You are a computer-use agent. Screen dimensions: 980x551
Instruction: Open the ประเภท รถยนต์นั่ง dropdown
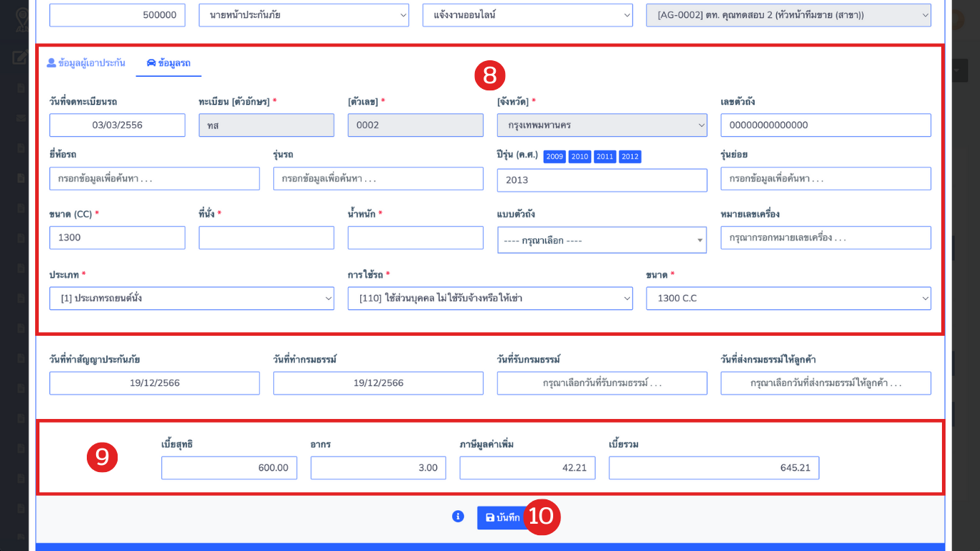tap(192, 298)
